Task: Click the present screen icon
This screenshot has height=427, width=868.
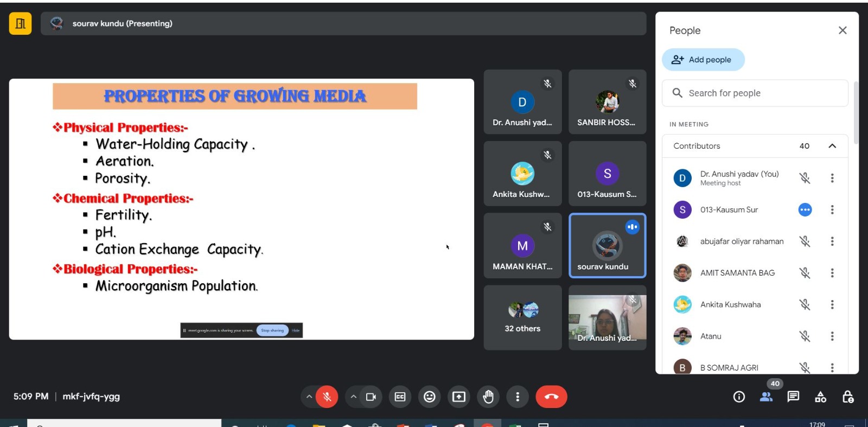Action: (x=459, y=397)
